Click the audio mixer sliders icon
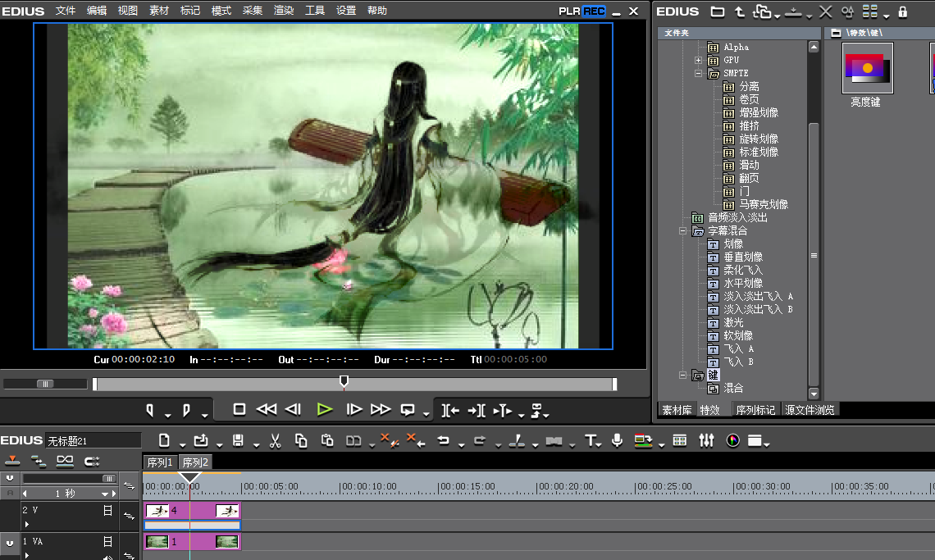This screenshot has width=935, height=560. click(x=706, y=441)
